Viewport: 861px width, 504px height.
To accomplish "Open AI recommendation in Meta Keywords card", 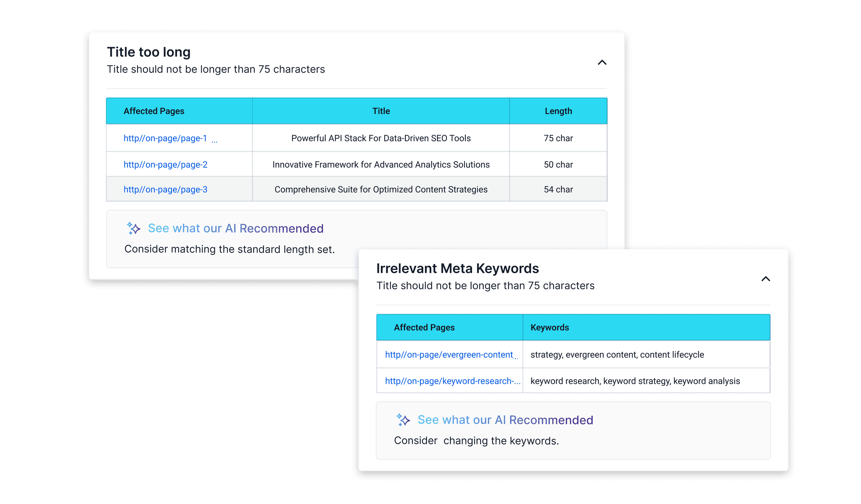I will pos(505,420).
